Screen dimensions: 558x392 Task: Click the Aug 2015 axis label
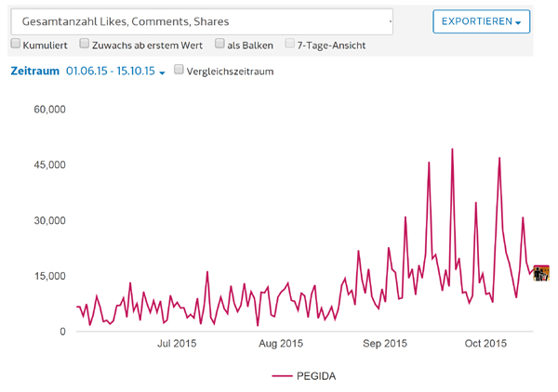click(279, 344)
